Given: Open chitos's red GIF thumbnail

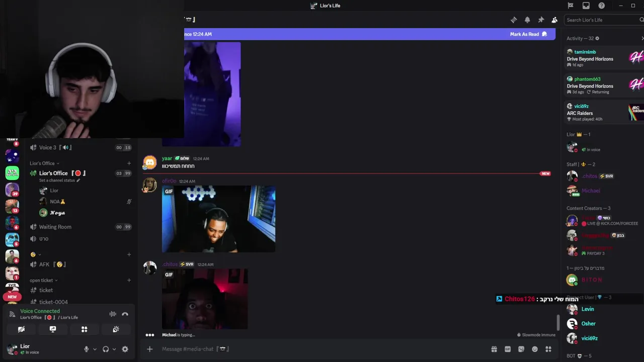Looking at the screenshot, I should 205,299.
